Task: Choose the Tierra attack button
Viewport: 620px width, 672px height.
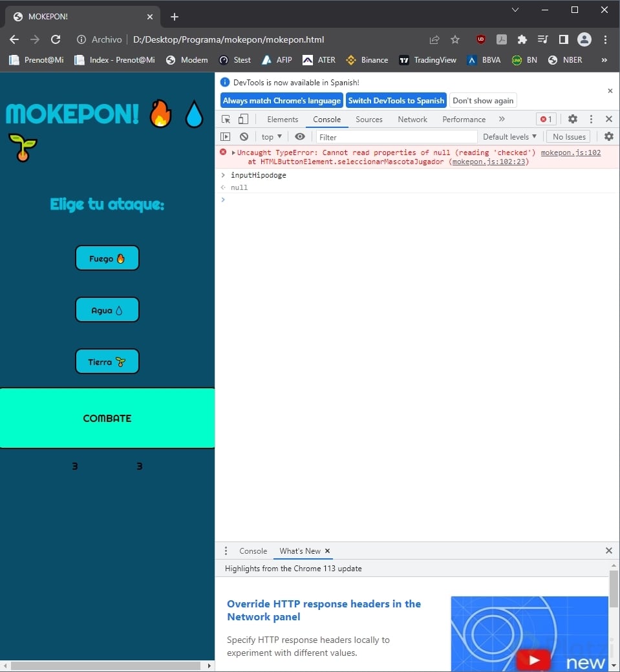Action: (107, 361)
